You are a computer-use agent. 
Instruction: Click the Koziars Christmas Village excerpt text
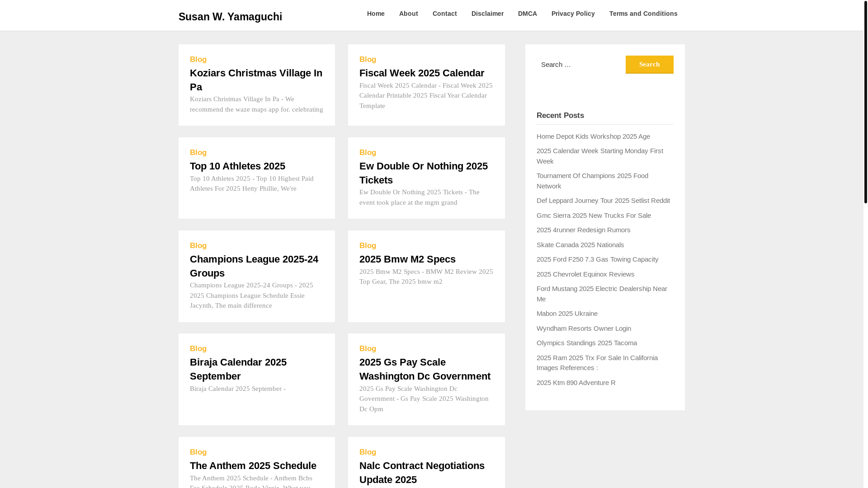click(x=256, y=104)
